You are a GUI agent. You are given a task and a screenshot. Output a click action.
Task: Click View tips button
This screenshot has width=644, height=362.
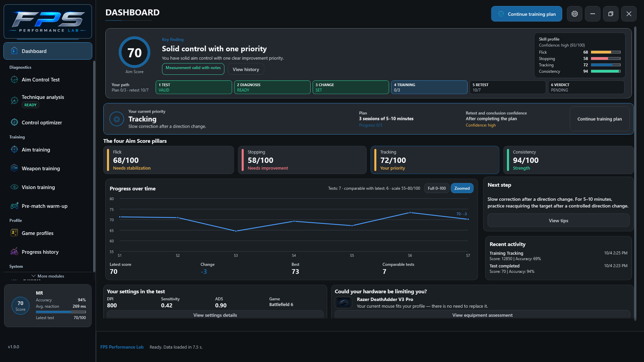[x=558, y=221]
